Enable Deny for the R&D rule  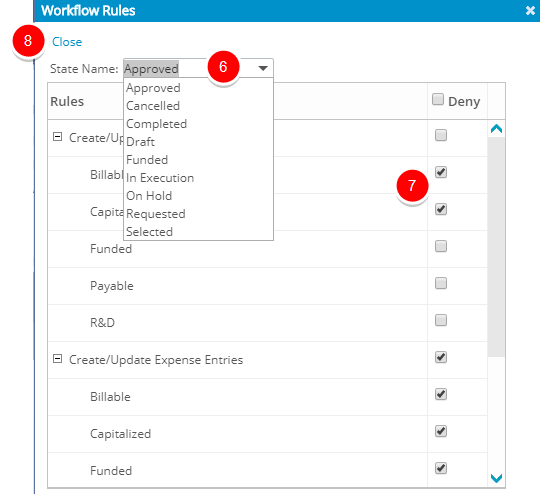441,320
